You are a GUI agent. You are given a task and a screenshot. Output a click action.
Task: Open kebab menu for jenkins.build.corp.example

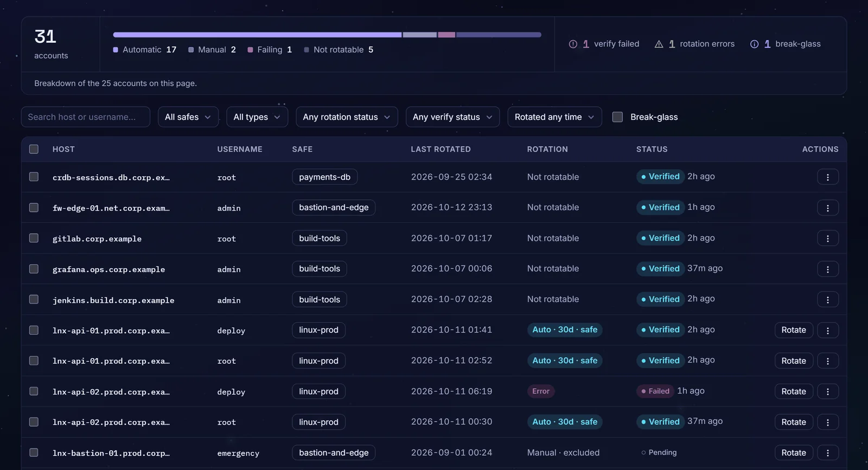pyautogui.click(x=827, y=300)
